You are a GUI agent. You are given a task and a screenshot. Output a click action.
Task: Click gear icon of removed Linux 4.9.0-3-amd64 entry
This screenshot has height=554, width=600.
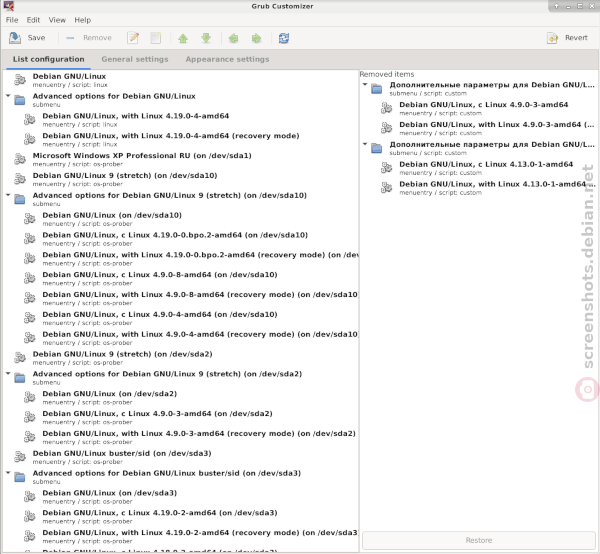click(x=387, y=109)
